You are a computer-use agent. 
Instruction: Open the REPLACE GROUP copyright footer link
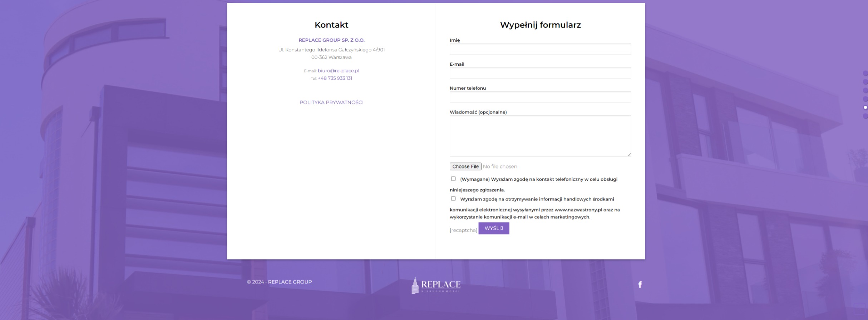click(x=290, y=282)
